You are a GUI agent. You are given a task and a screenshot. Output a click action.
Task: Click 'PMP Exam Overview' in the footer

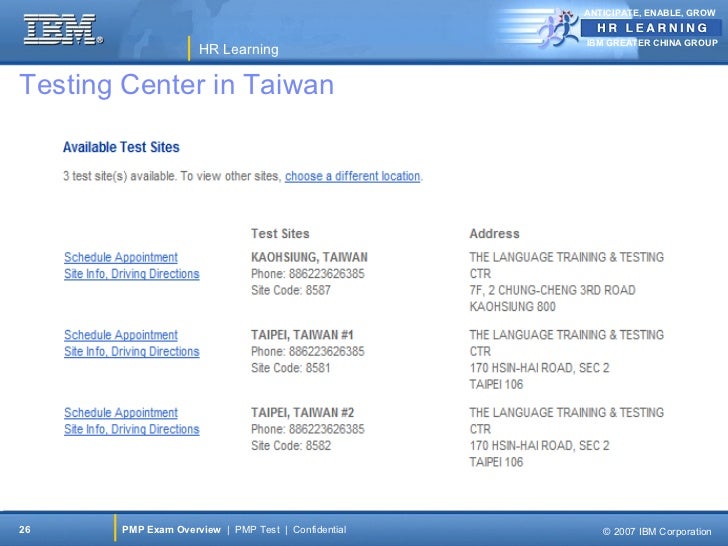[x=171, y=529]
